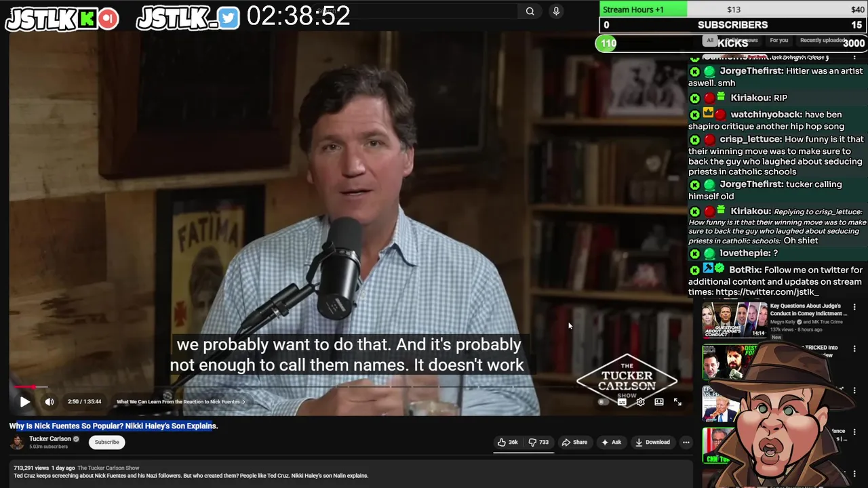Viewport: 868px width, 488px height.
Task: Enter fullscreen on the video player
Action: [677, 402]
